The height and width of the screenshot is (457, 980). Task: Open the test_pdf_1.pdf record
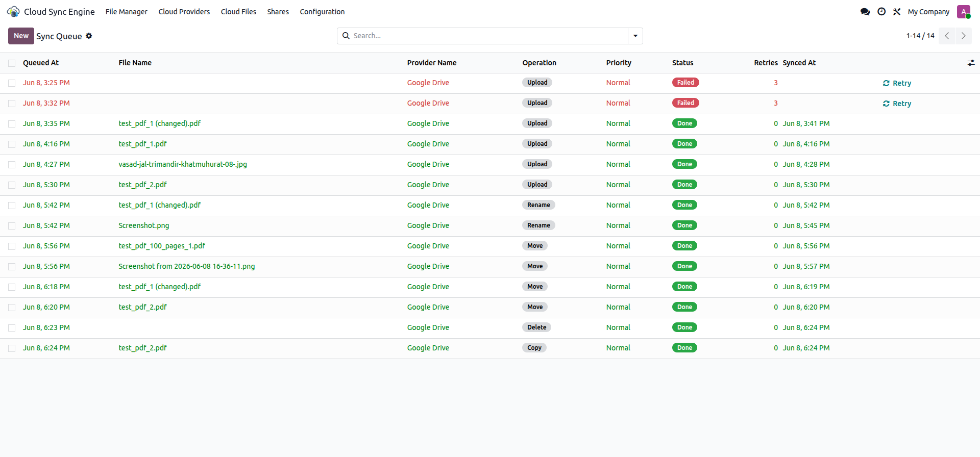143,144
